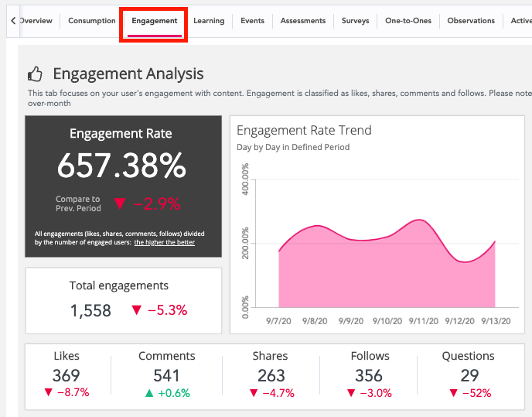
Task: Click the green up arrow under Comments
Action: click(148, 393)
